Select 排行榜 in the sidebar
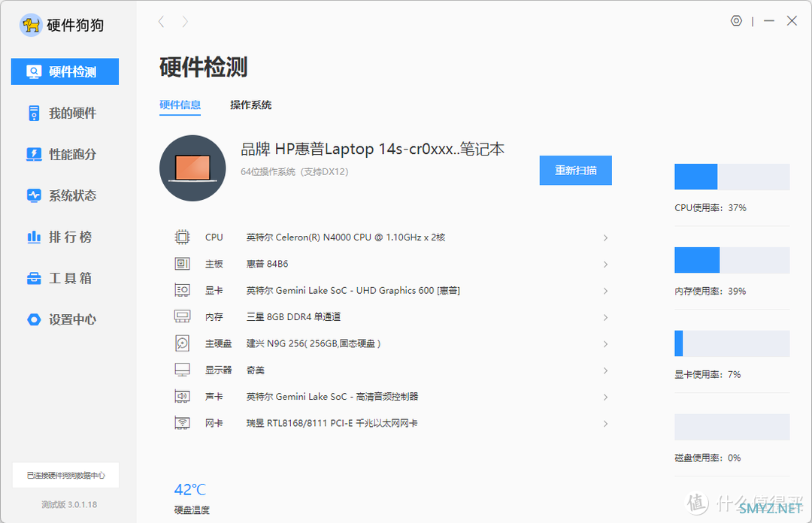The height and width of the screenshot is (523, 812). tap(65, 237)
